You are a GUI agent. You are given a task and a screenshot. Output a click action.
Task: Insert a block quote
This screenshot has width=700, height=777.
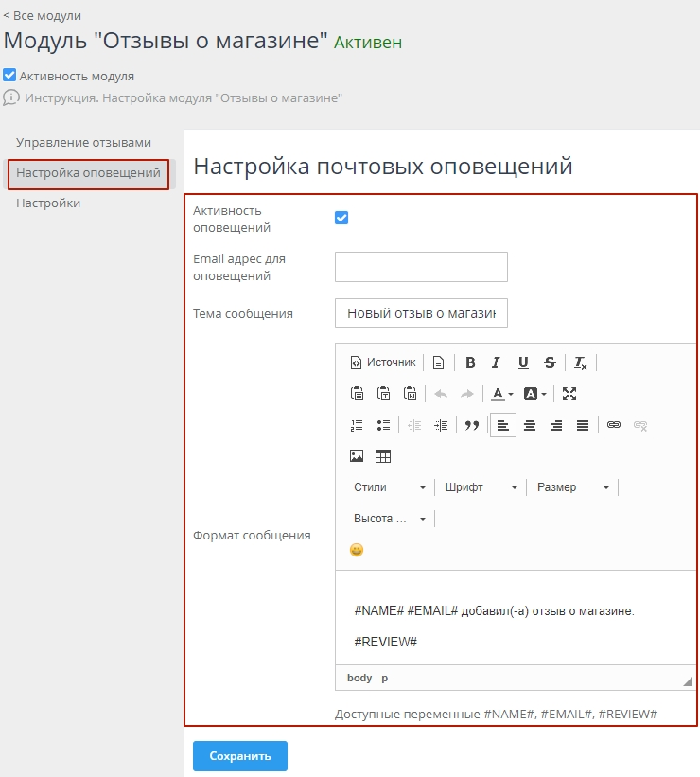coord(472,425)
